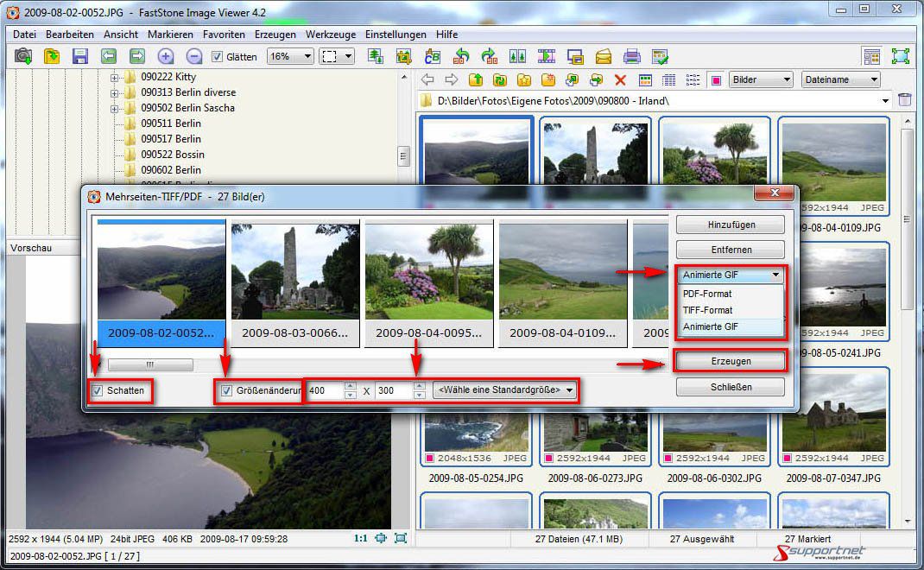This screenshot has height=570, width=924.
Task: Click the printer icon in toolbar
Action: click(632, 56)
